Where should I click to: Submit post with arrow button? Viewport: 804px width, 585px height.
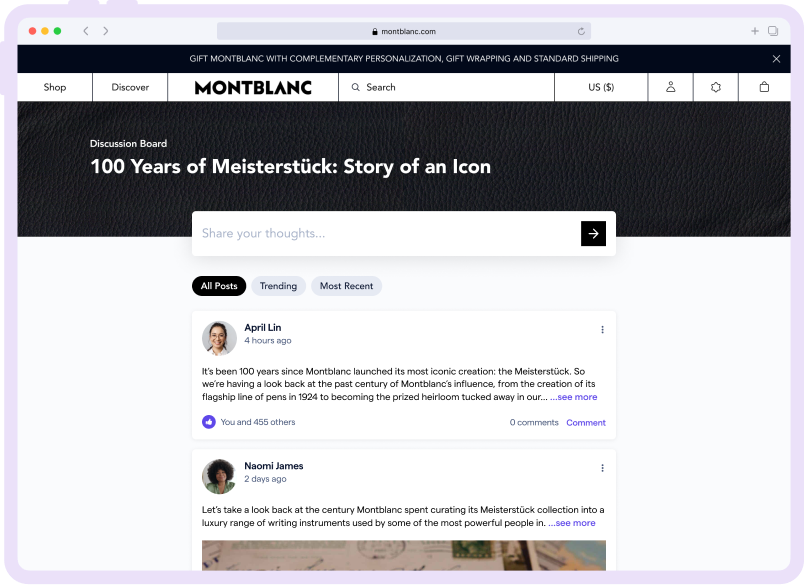(x=593, y=234)
